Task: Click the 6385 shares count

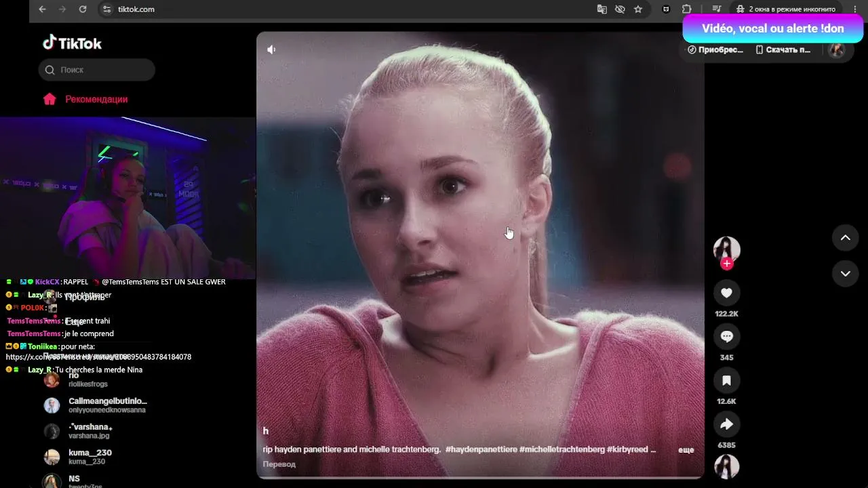Action: pyautogui.click(x=726, y=445)
